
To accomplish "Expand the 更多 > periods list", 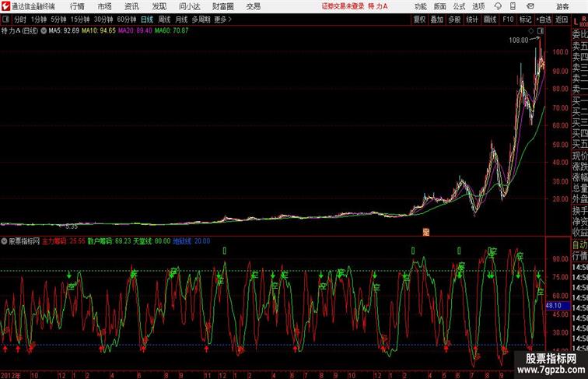I will tap(223, 19).
